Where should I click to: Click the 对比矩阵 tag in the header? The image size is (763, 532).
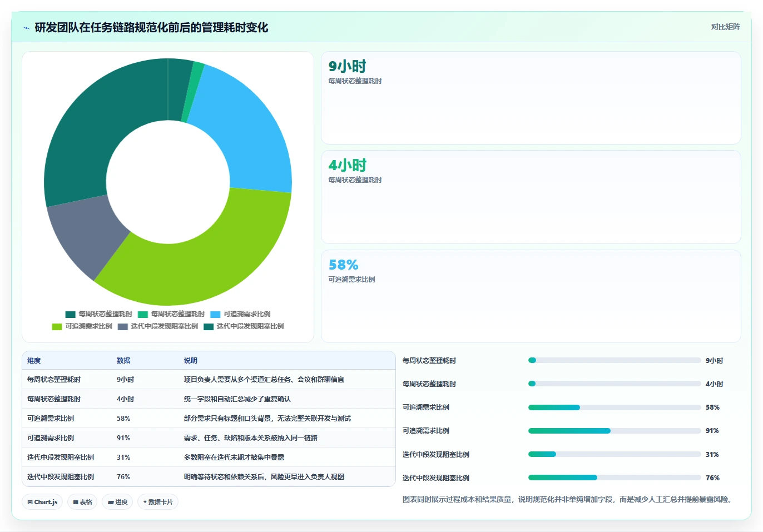pyautogui.click(x=725, y=27)
